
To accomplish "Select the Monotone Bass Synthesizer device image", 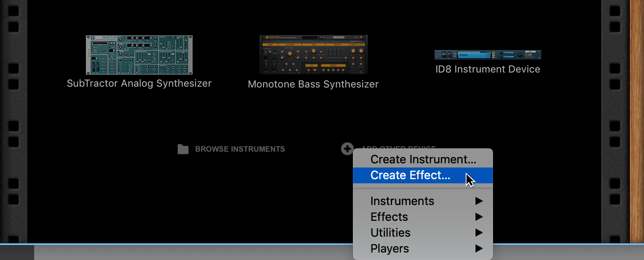I will click(313, 54).
